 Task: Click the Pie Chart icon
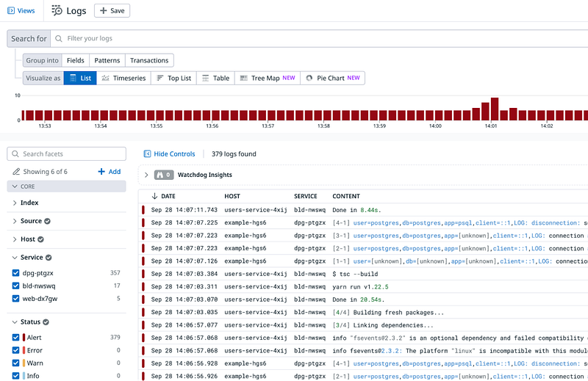[309, 78]
